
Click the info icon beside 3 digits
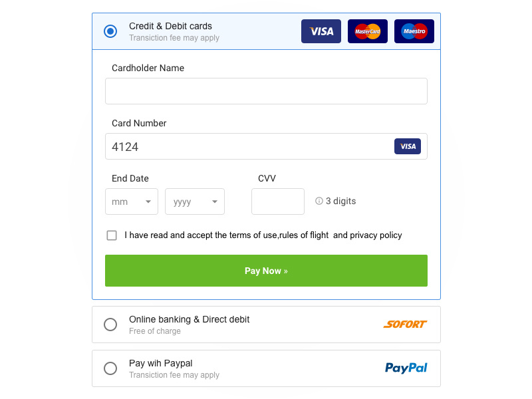coord(319,201)
